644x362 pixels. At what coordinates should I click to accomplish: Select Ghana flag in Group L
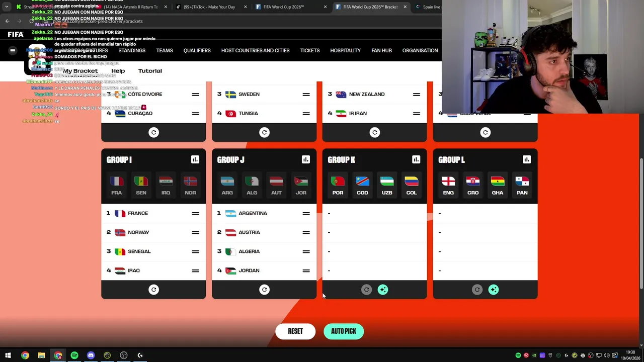pyautogui.click(x=498, y=185)
